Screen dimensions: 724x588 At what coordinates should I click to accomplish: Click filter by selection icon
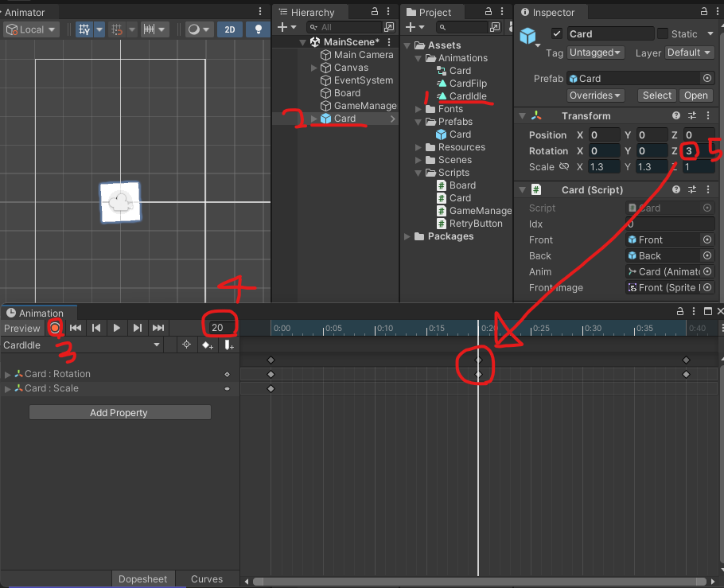(186, 345)
